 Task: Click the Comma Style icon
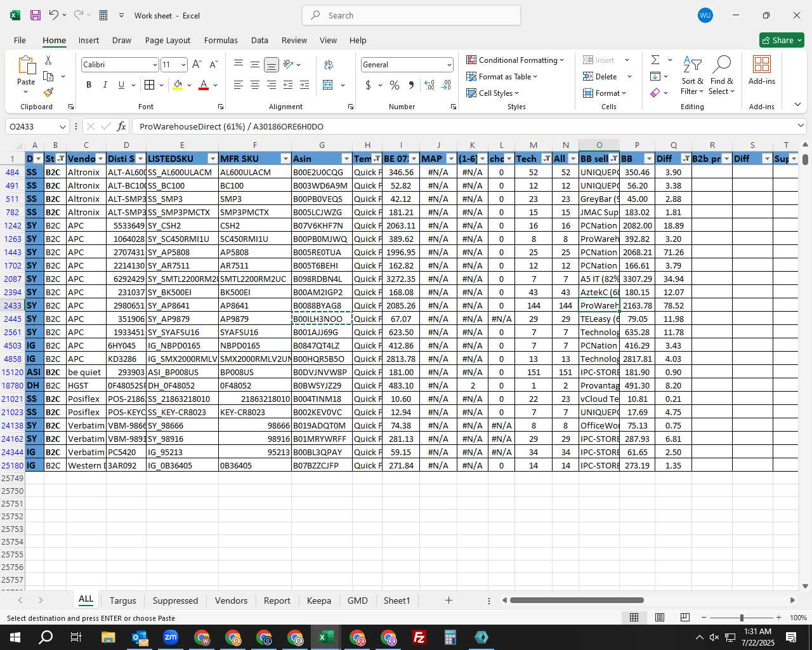click(x=411, y=85)
